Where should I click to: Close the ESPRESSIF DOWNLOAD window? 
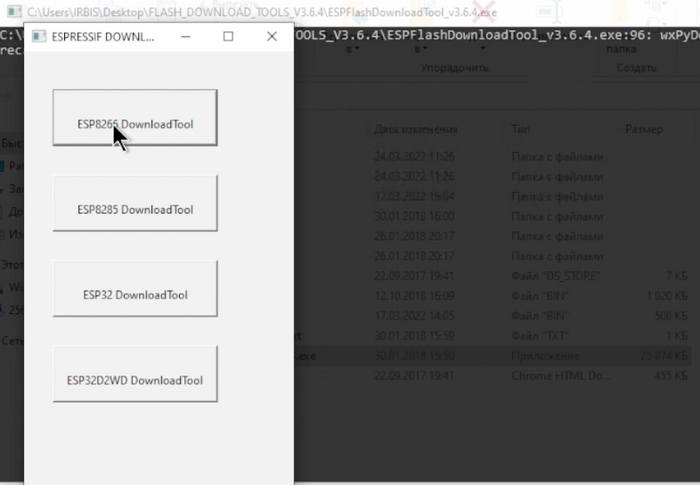tap(271, 37)
